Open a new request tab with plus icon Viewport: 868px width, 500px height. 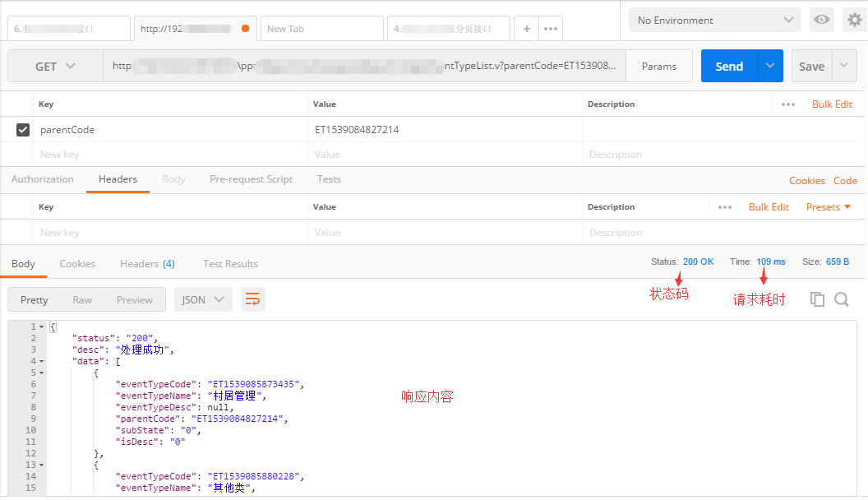526,29
